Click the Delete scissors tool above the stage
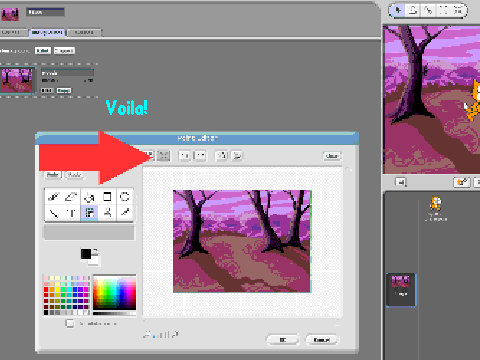Screen dimensions: 480x360 [x=428, y=11]
